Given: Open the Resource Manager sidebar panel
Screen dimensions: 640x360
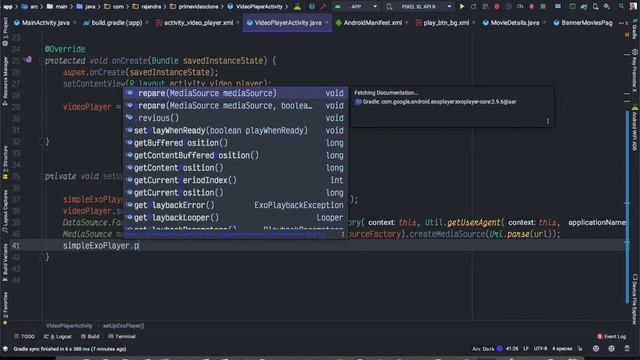Looking at the screenshot, I should click(5, 81).
